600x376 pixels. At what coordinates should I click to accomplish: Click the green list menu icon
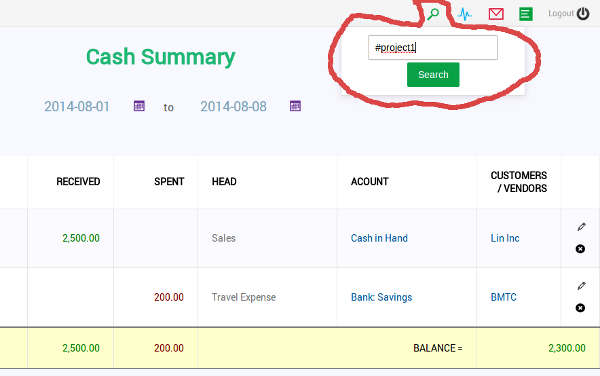point(526,14)
